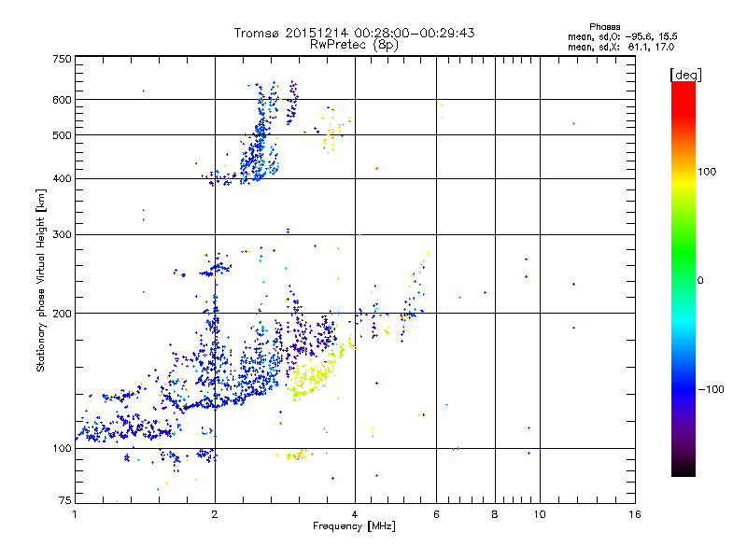Click the y-axis tick label '600'

pyautogui.click(x=62, y=100)
